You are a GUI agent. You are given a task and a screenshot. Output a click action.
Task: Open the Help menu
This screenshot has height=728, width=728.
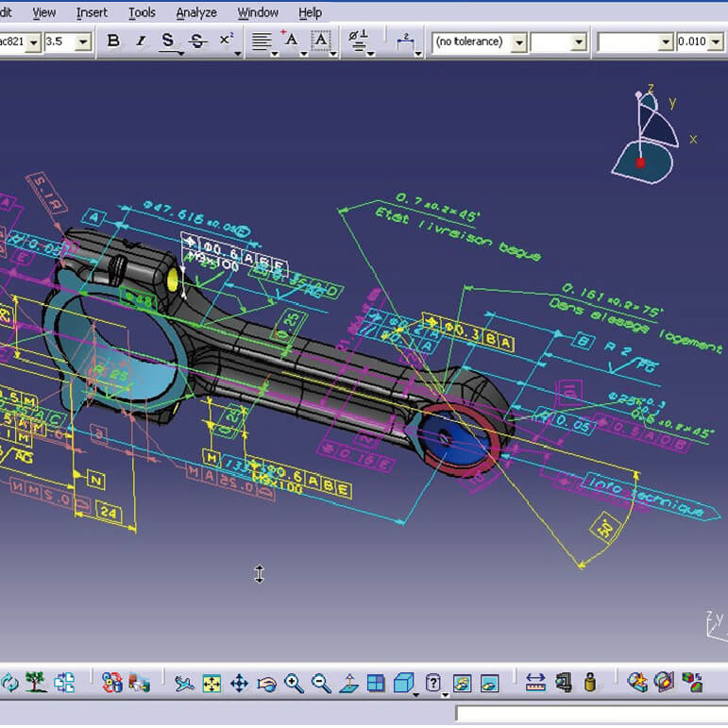coord(310,12)
